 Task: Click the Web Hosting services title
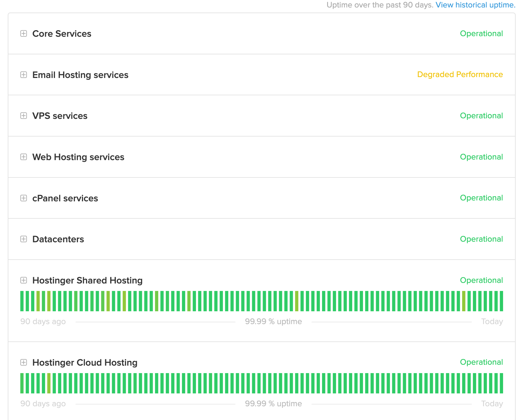(78, 157)
